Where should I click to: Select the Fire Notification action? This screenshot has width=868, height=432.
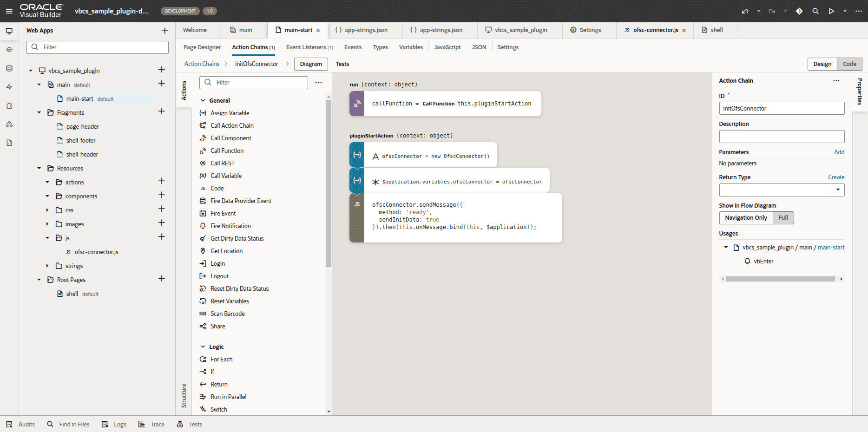click(x=230, y=226)
